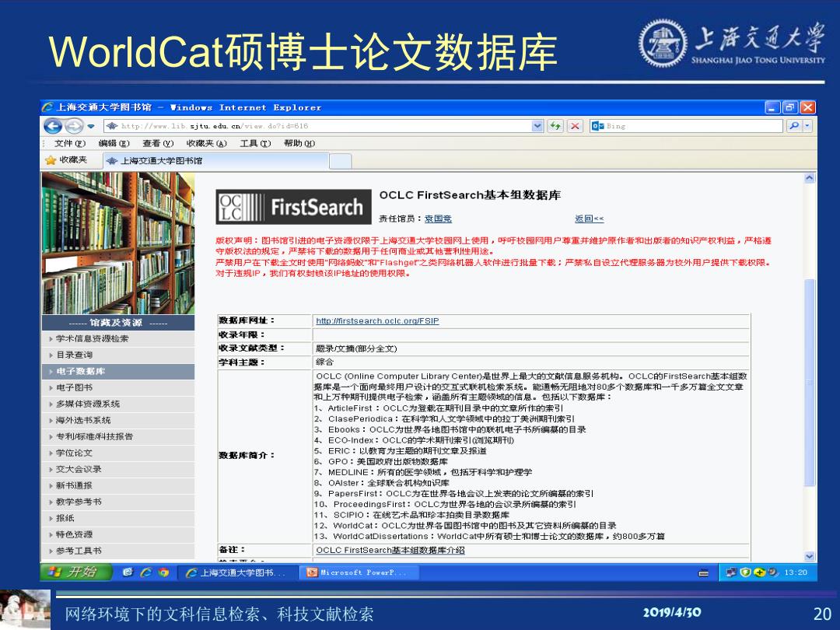The height and width of the screenshot is (630, 840).
Task: Click the yellow shield tray icon
Action: point(745,572)
